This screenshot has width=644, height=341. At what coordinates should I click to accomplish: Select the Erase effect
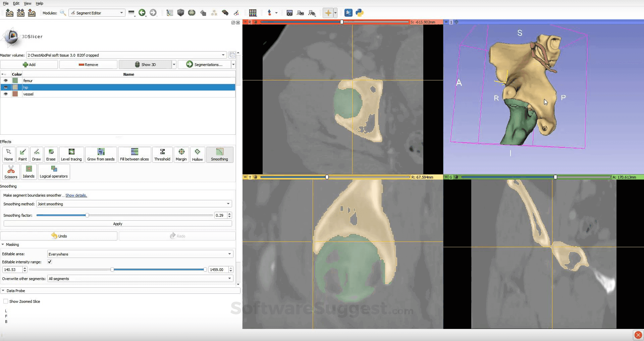tap(51, 154)
